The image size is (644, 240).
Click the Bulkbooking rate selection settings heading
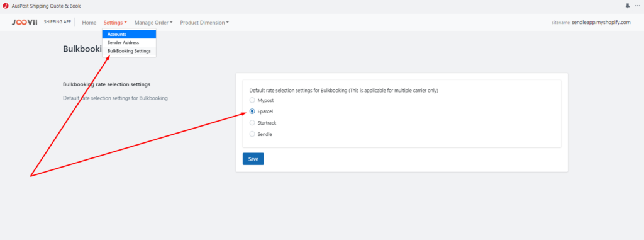(106, 84)
